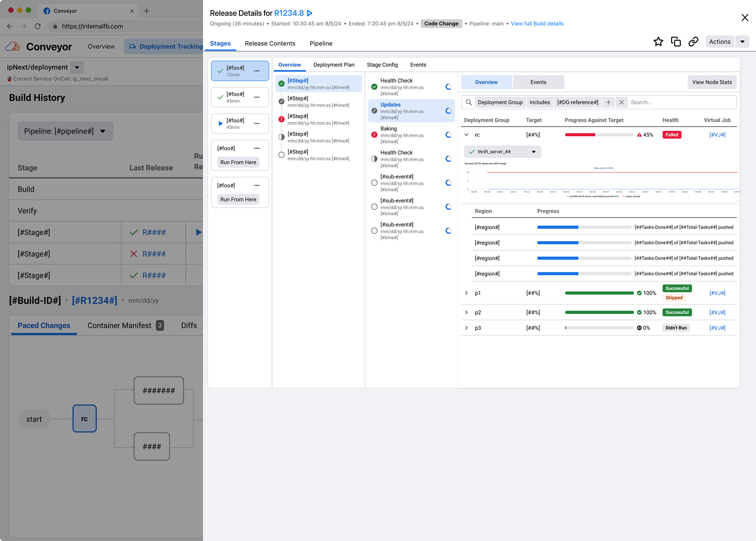Select the Updates event
Screen dimensions: 756x541
point(411,111)
